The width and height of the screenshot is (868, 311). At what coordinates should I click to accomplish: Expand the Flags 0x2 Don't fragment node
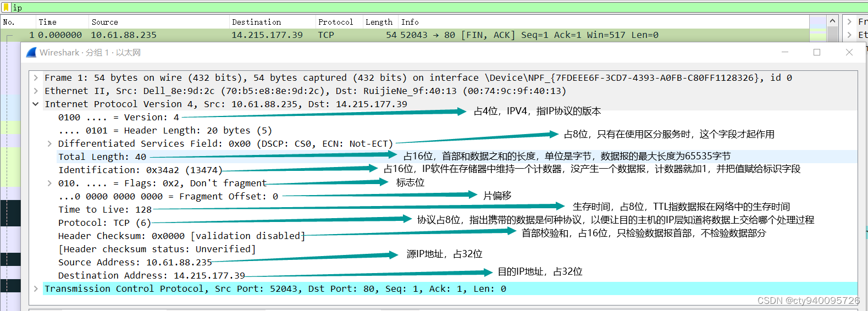[x=49, y=183]
